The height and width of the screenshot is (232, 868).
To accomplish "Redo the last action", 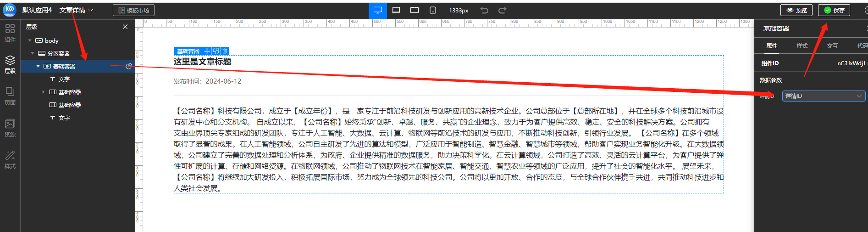I will tap(503, 10).
